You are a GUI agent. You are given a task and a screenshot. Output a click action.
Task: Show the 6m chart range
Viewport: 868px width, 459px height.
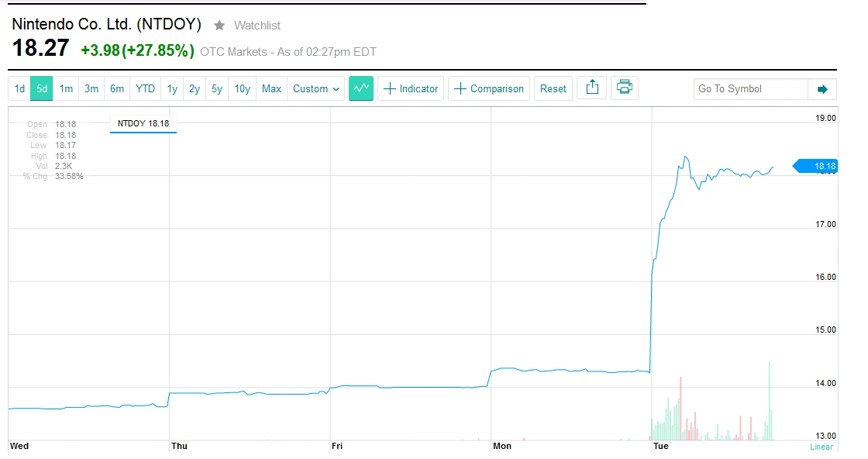click(x=117, y=88)
